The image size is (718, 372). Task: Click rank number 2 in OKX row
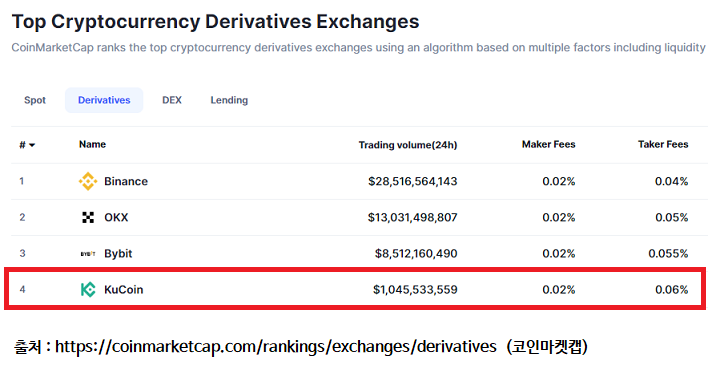click(x=22, y=217)
